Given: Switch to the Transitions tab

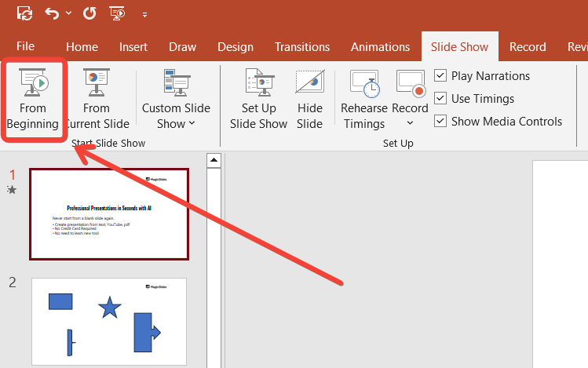Looking at the screenshot, I should click(x=303, y=47).
